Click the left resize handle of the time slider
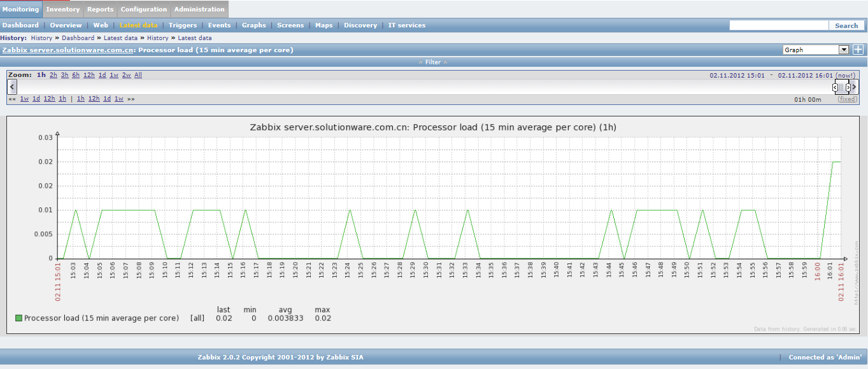 pyautogui.click(x=835, y=87)
